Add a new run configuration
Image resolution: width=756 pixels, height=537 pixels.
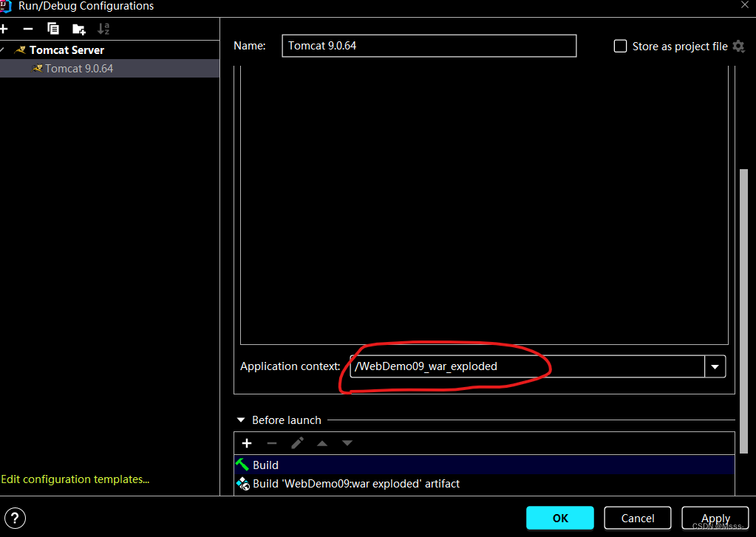point(4,29)
